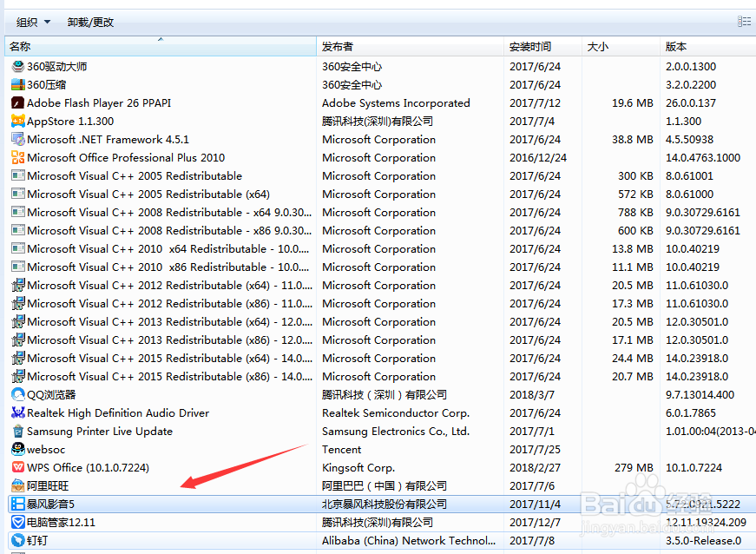Click the 电脑管家12.11 shield icon
Screen dimensions: 756x554
[18, 522]
